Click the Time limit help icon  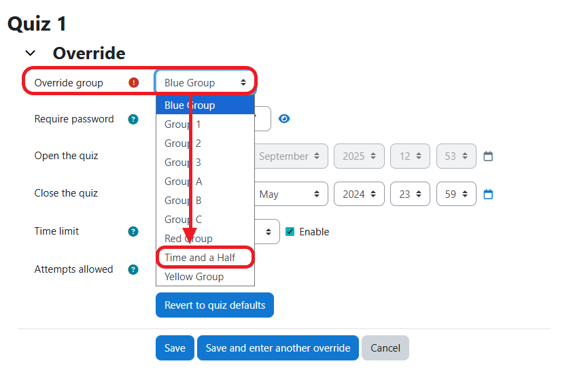tap(133, 231)
